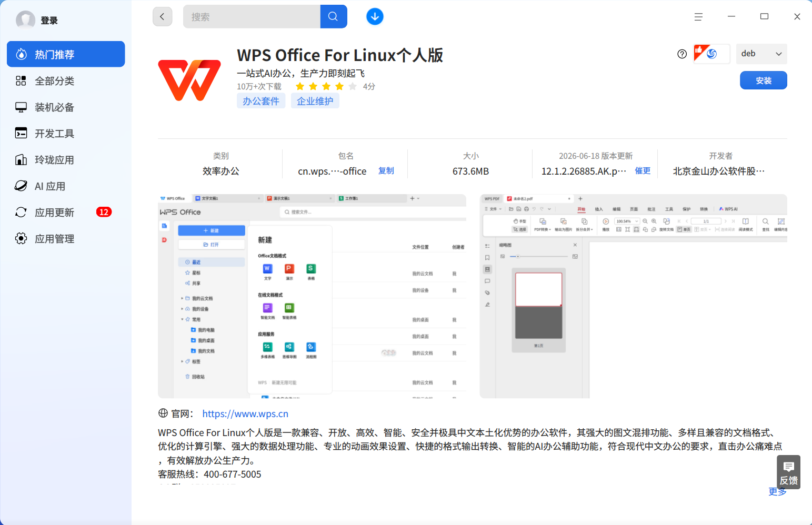Open 应用更新 with 12 badge

click(x=66, y=212)
